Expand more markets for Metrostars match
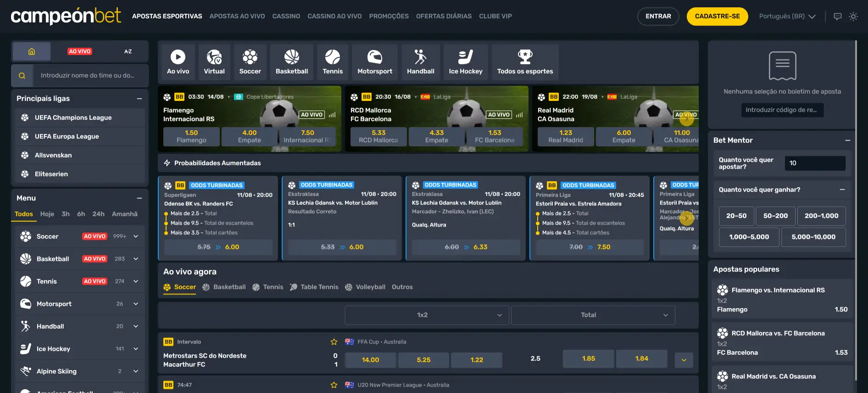The width and height of the screenshot is (868, 393). [684, 360]
